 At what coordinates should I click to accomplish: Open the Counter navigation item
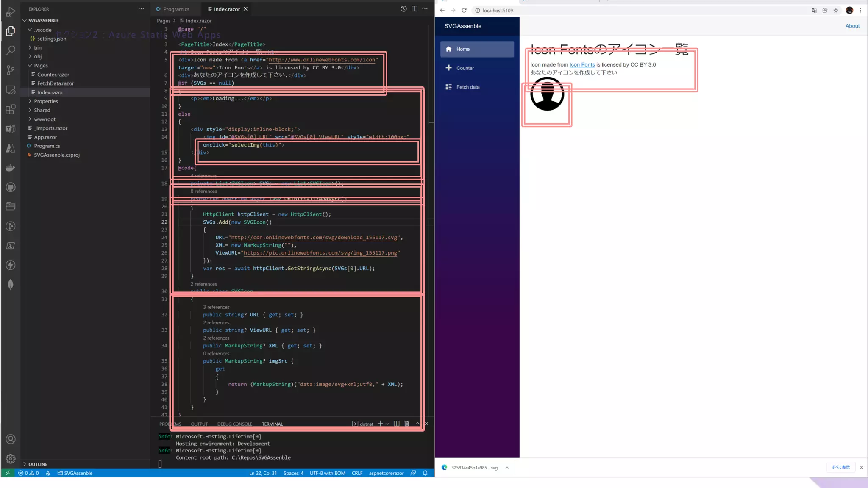465,68
